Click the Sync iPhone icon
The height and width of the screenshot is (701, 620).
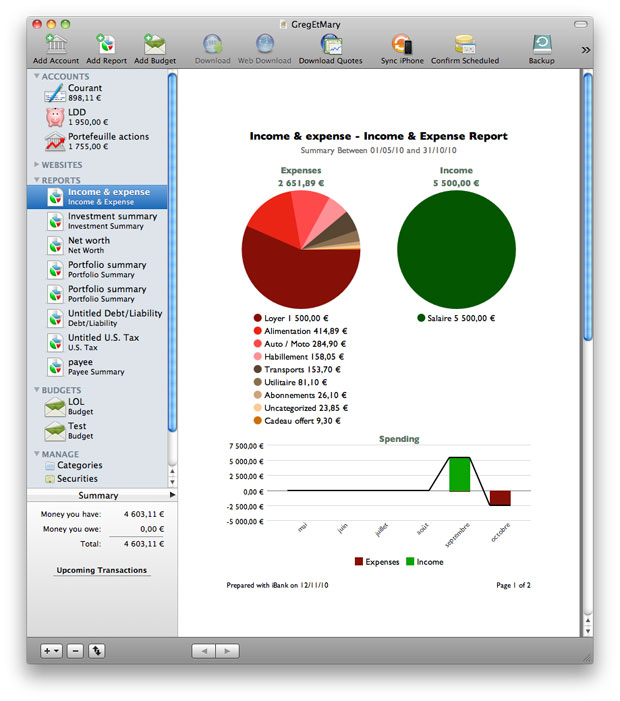(x=402, y=44)
